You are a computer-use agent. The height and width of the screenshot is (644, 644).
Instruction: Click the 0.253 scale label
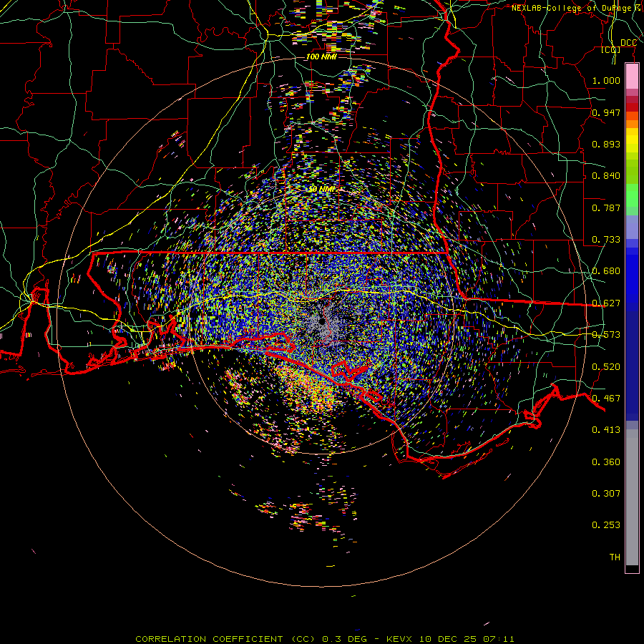pos(606,525)
